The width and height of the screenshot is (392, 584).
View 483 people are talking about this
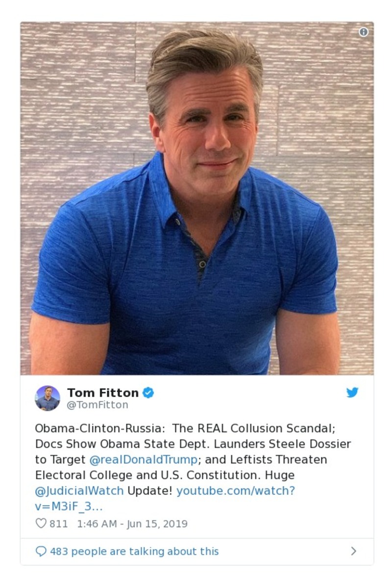coord(132,551)
